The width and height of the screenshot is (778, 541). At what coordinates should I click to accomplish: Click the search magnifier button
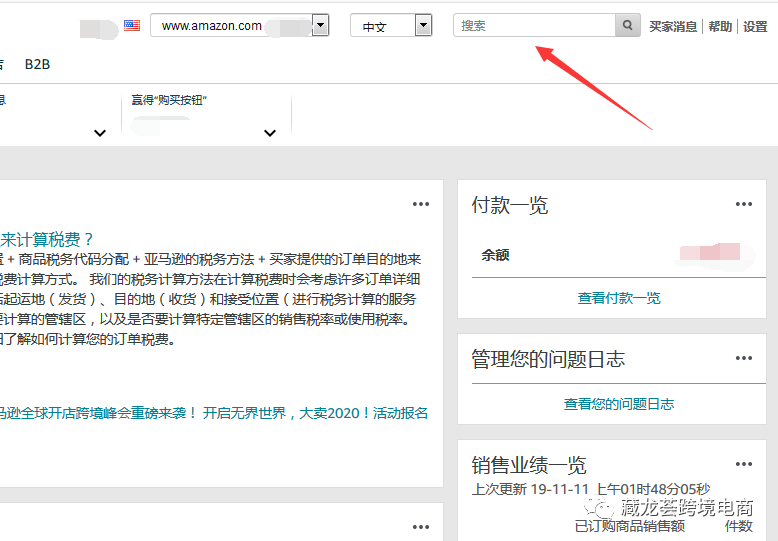[x=628, y=25]
